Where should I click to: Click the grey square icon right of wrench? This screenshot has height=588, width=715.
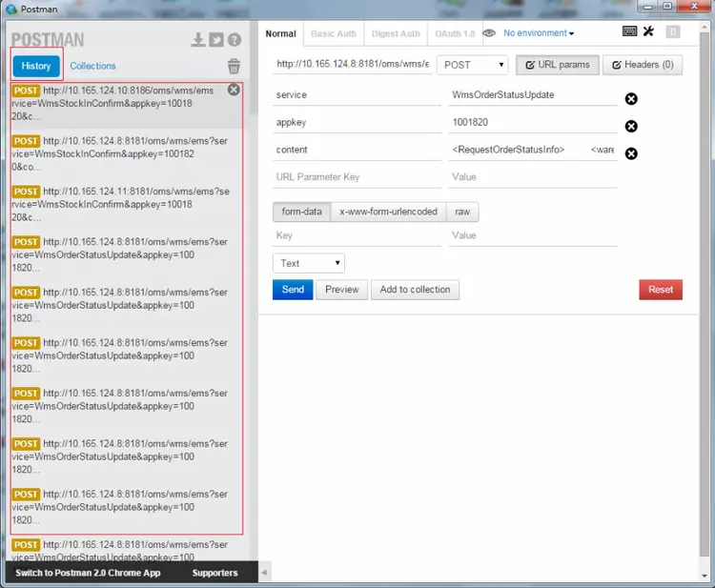coord(673,31)
